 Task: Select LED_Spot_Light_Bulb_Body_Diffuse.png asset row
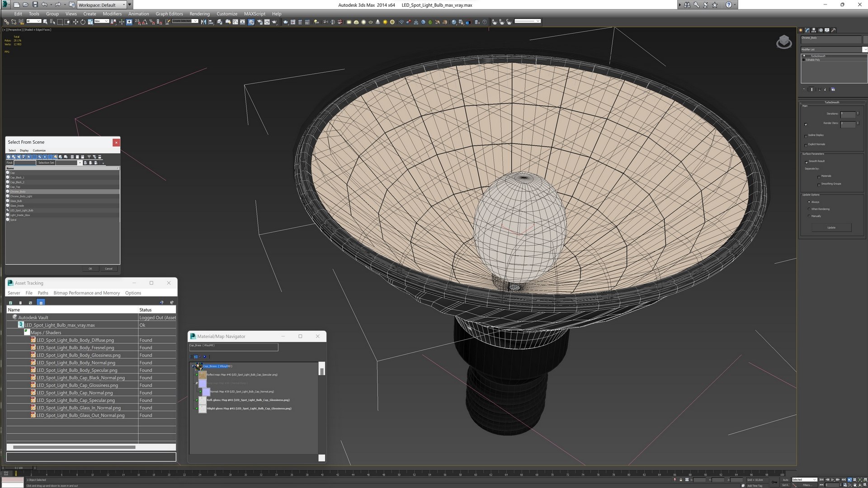75,340
